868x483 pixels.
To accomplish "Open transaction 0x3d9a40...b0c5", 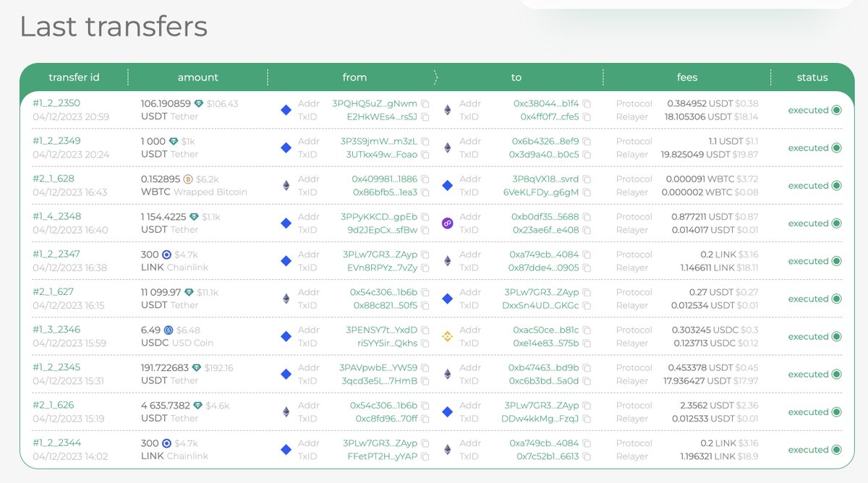I will click(545, 155).
